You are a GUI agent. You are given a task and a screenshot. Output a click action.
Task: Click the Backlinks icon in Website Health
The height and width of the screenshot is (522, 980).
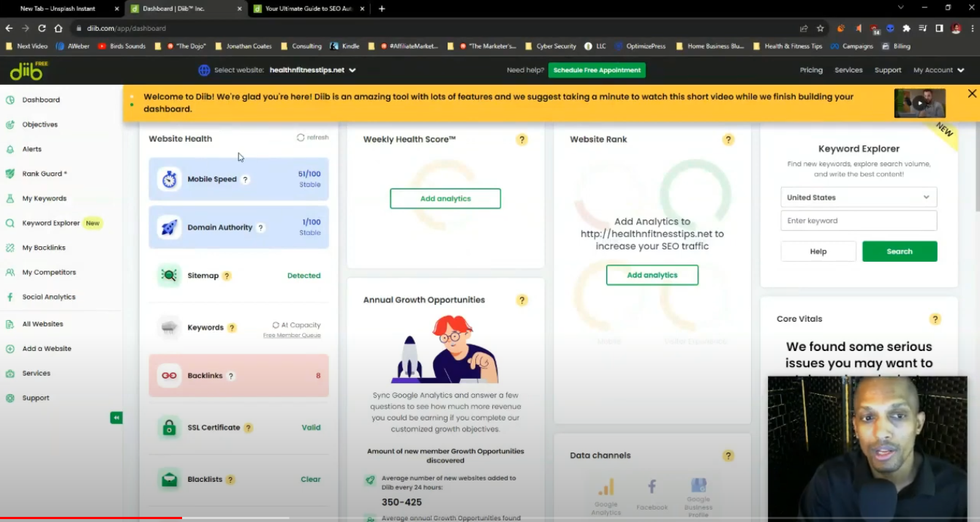[x=168, y=375]
